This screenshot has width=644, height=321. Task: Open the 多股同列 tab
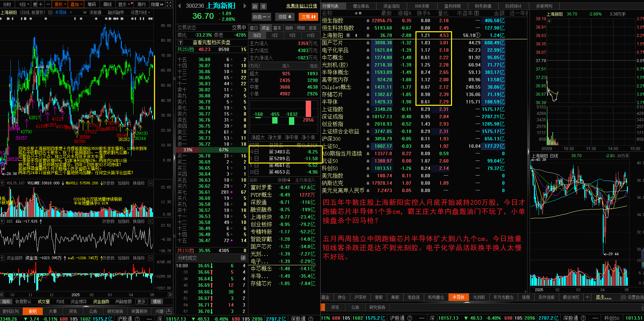[x=544, y=6]
